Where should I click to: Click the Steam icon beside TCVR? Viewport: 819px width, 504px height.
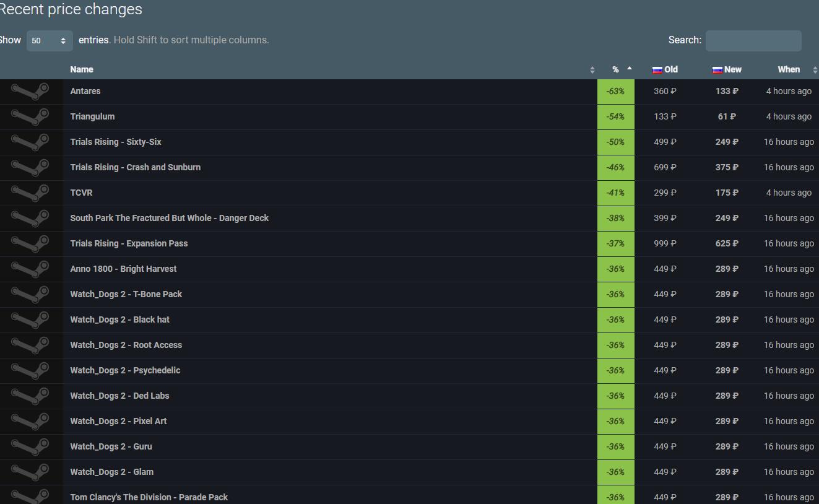click(30, 193)
